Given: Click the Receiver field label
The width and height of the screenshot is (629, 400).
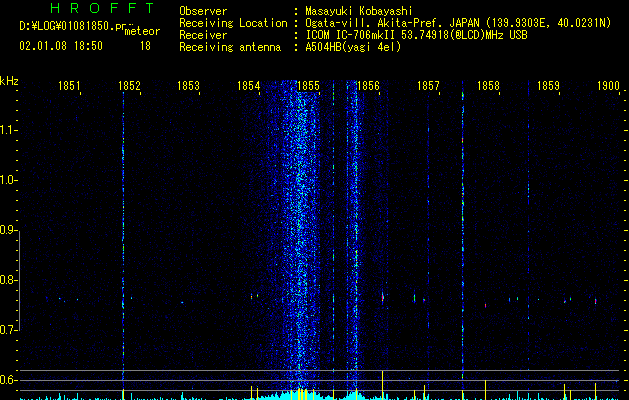Looking at the screenshot, I should [203, 35].
